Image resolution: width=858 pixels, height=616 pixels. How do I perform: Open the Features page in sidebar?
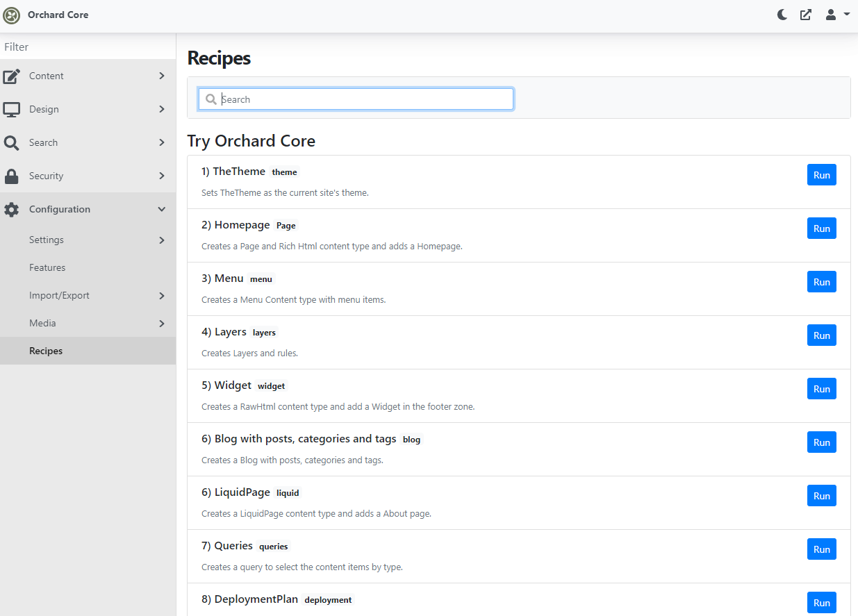click(88, 267)
